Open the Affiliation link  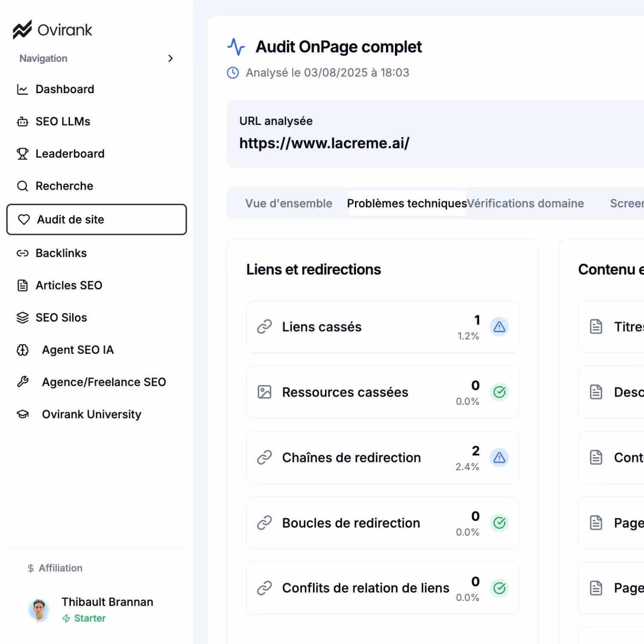pos(61,568)
